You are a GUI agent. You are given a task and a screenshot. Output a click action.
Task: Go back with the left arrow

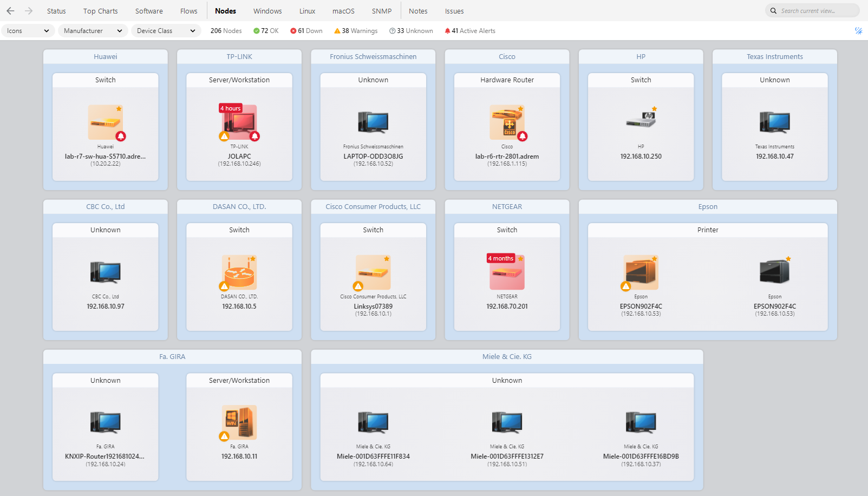pyautogui.click(x=10, y=11)
